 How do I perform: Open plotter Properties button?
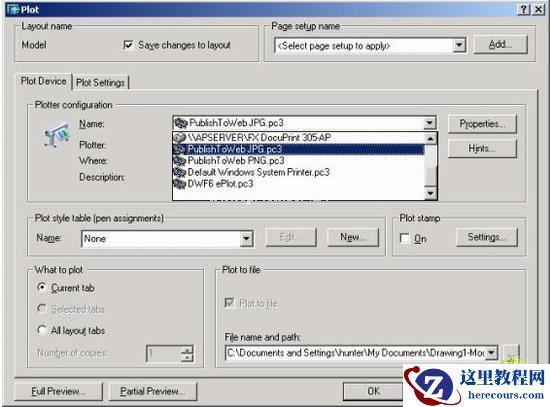point(482,124)
